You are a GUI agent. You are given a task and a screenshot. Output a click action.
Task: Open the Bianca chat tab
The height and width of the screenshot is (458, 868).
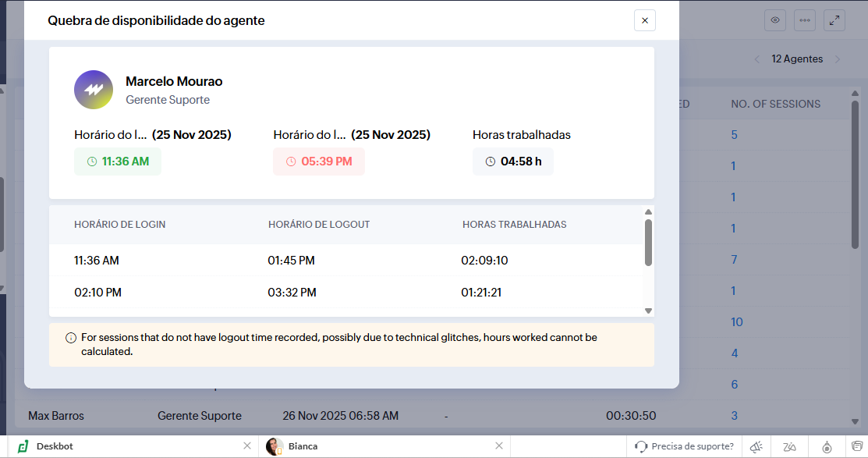[x=303, y=446]
